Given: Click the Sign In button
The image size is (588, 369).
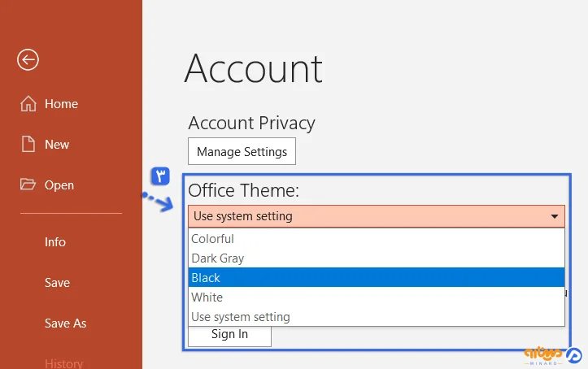Looking at the screenshot, I should 229,336.
